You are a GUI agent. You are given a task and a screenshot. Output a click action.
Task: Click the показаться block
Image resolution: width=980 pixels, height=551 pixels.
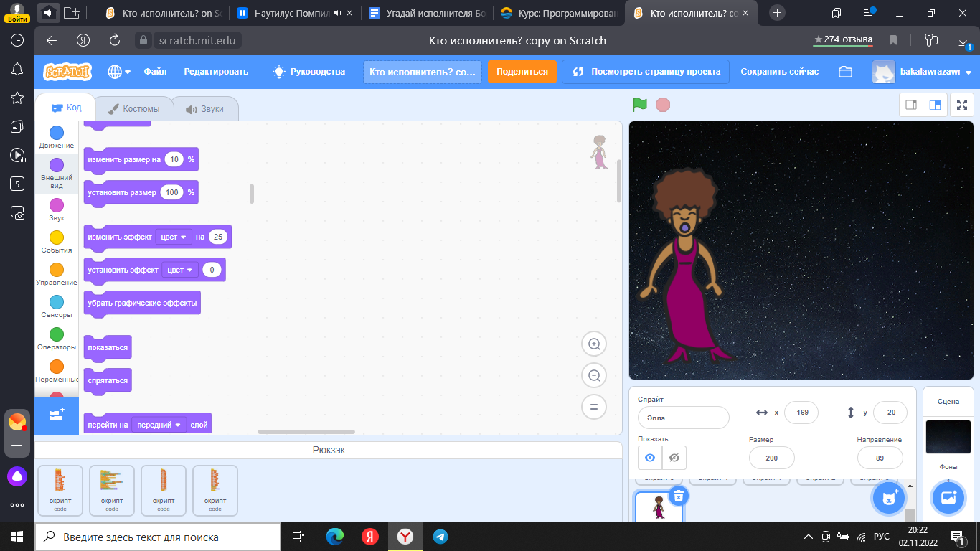point(108,347)
